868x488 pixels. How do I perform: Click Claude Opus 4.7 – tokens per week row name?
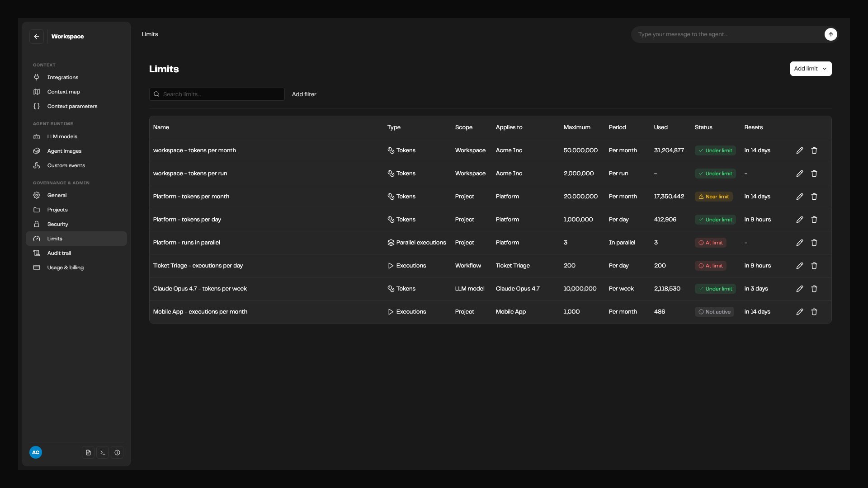tap(200, 289)
